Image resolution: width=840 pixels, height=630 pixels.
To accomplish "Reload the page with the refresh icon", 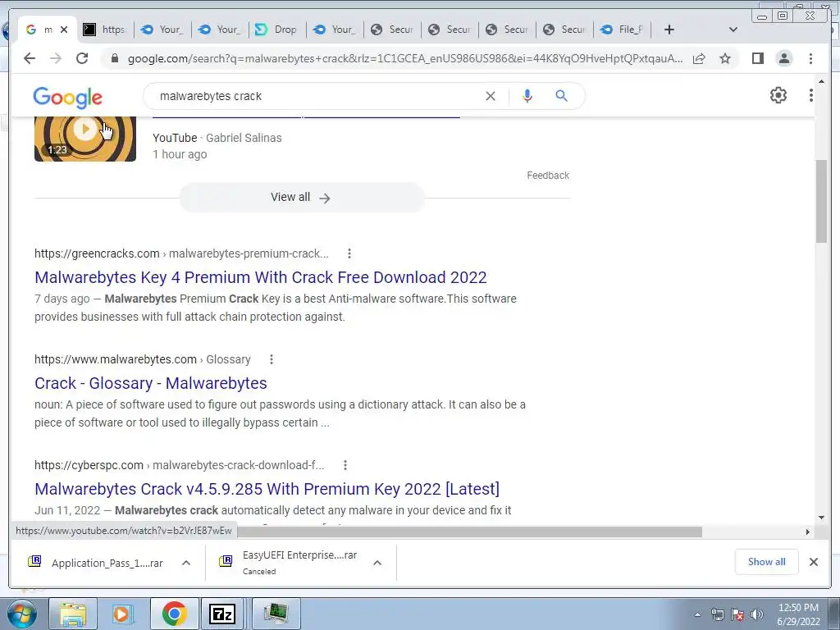I will (x=82, y=58).
